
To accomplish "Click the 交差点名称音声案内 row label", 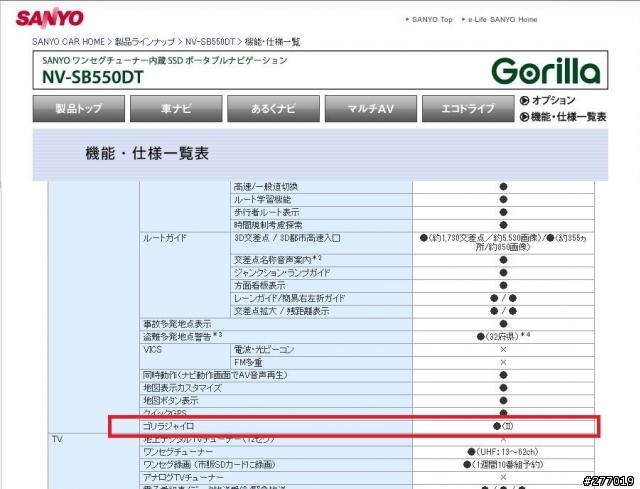I will pos(278,260).
